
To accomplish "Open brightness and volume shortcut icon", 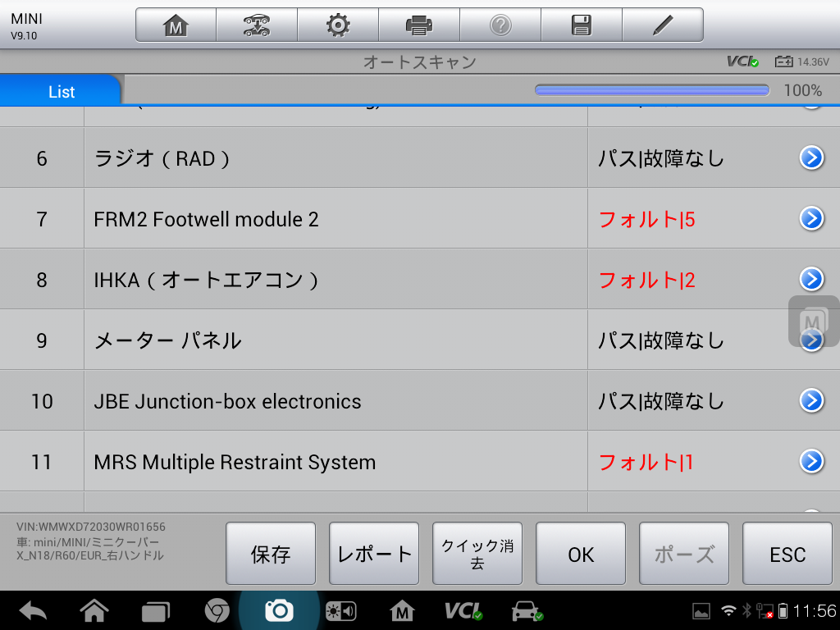I will coord(341,611).
